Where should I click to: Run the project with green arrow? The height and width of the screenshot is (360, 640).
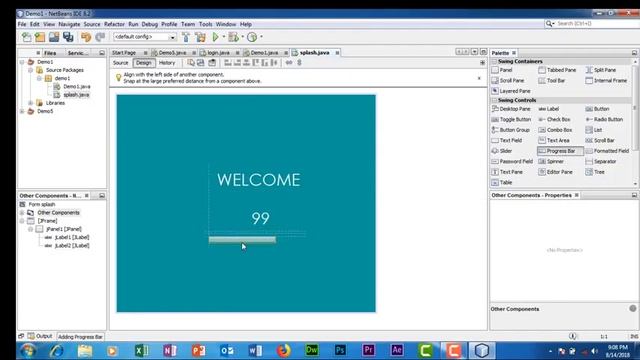point(216,37)
